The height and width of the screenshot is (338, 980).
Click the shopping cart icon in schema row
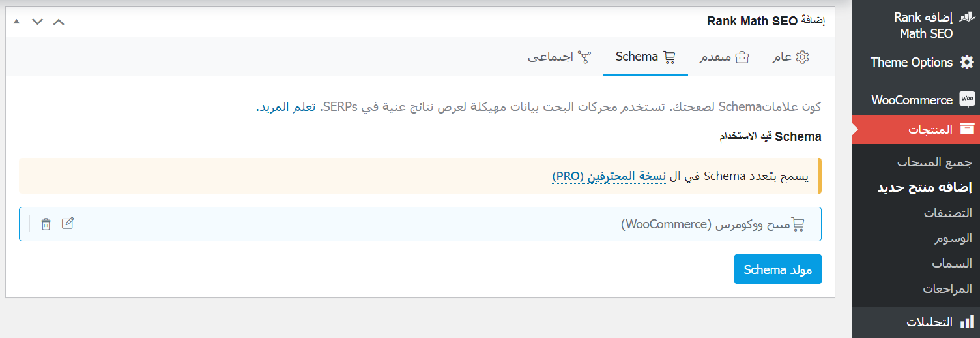[x=798, y=224]
